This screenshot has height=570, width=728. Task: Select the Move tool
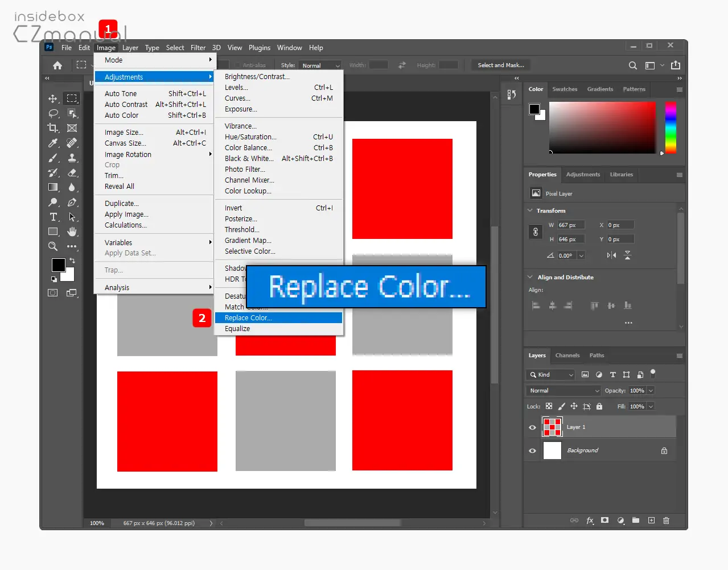[x=53, y=98]
